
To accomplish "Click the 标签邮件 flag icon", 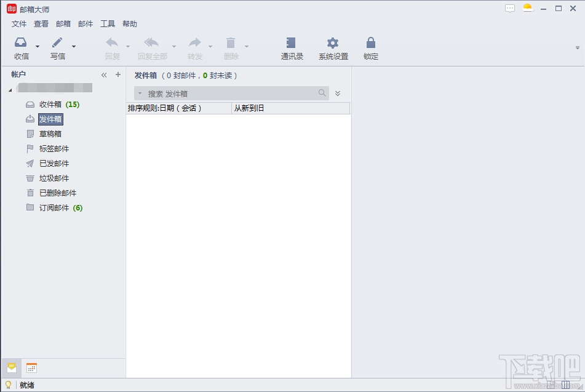I will click(x=30, y=148).
